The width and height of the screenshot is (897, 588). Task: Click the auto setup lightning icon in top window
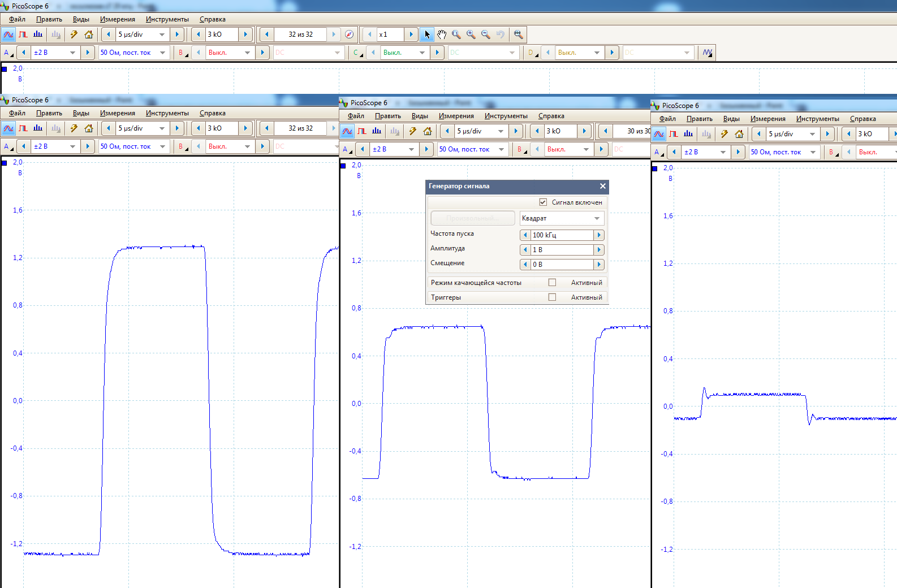click(x=74, y=34)
